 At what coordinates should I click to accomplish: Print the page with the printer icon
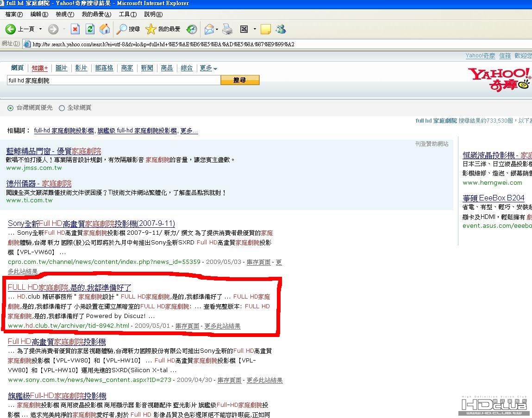pyautogui.click(x=227, y=29)
